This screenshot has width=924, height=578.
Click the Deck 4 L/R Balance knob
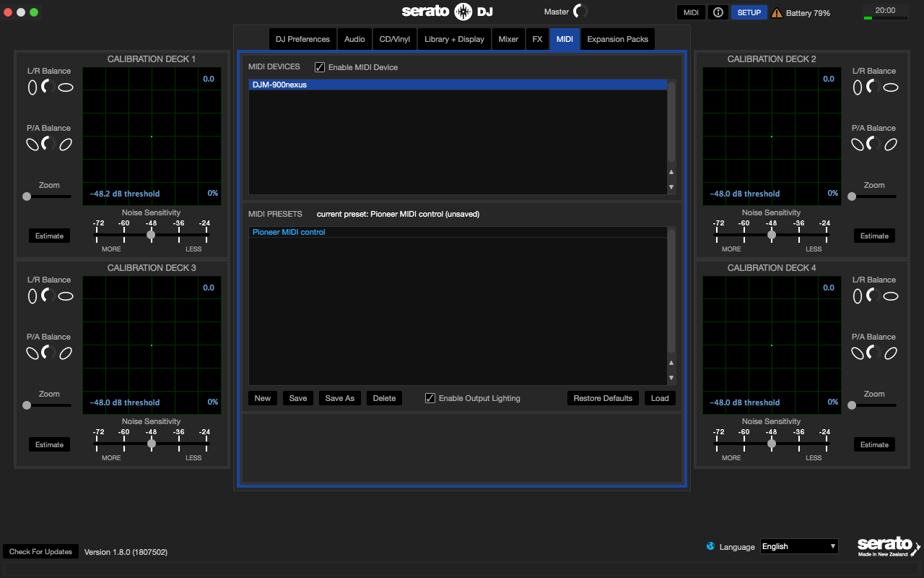873,296
